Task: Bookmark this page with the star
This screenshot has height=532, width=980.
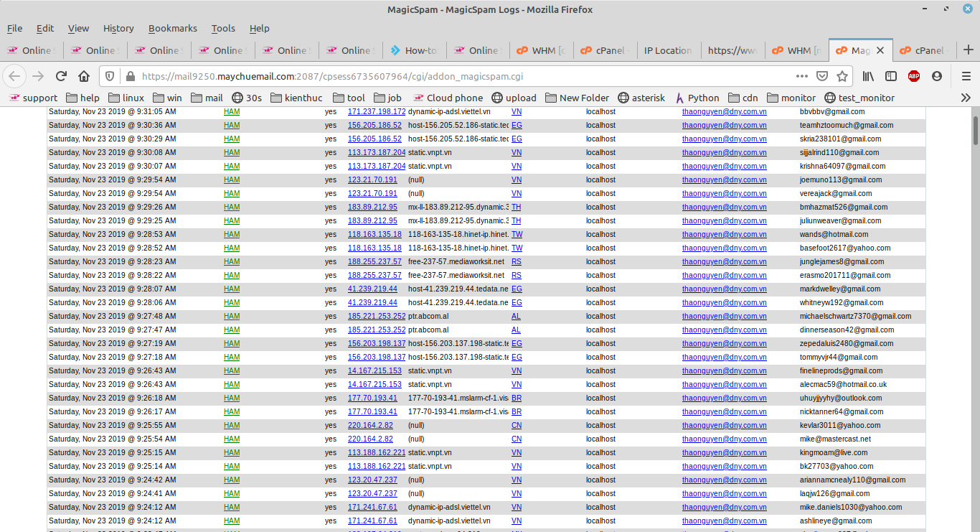Action: 842,75
